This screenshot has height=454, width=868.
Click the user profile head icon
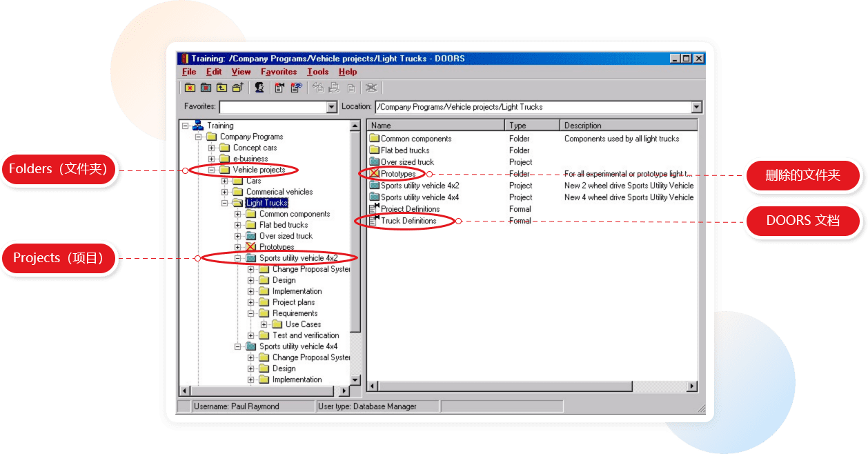pyautogui.click(x=259, y=88)
